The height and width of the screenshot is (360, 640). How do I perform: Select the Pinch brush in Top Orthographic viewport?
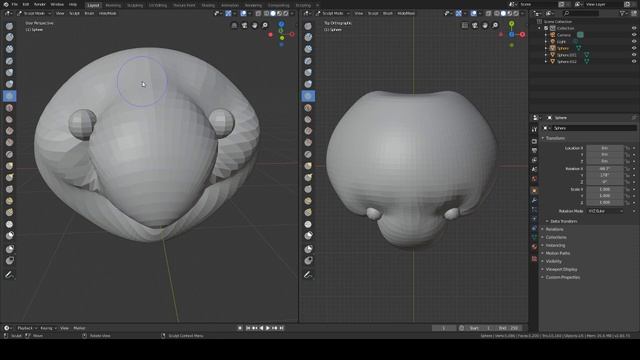coord(308,154)
